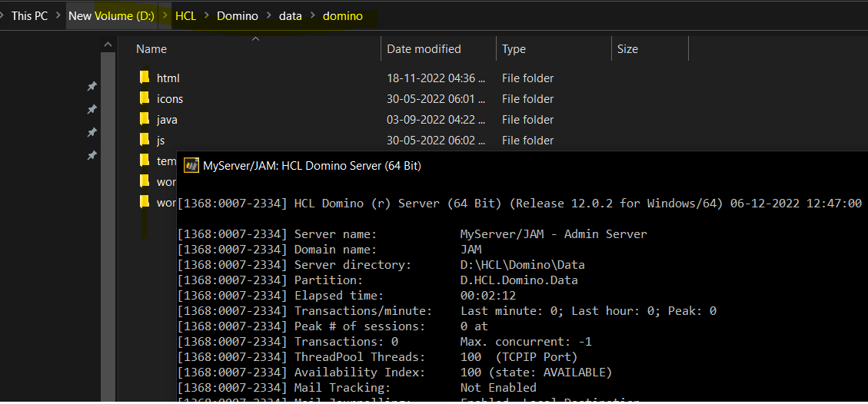Click the icons folder's yellow icon
Screen dimensions: 868x404
coord(145,98)
